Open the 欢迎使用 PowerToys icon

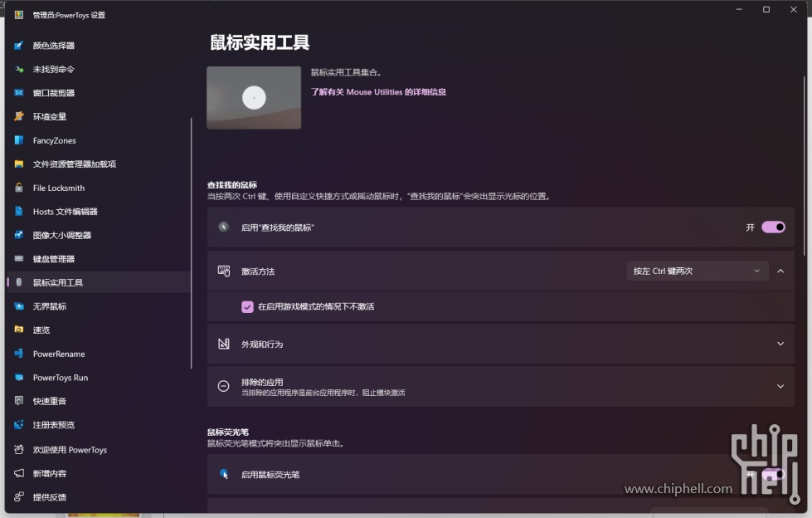pyautogui.click(x=18, y=450)
